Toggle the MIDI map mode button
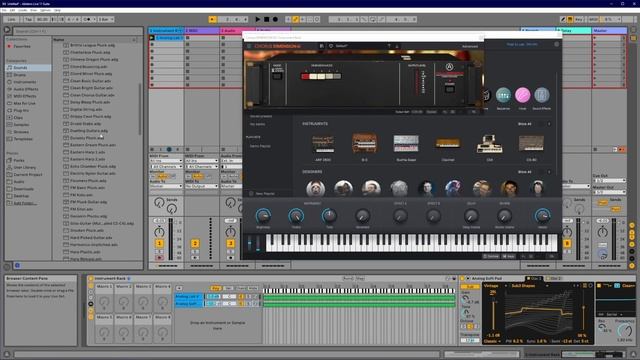 pyautogui.click(x=593, y=19)
